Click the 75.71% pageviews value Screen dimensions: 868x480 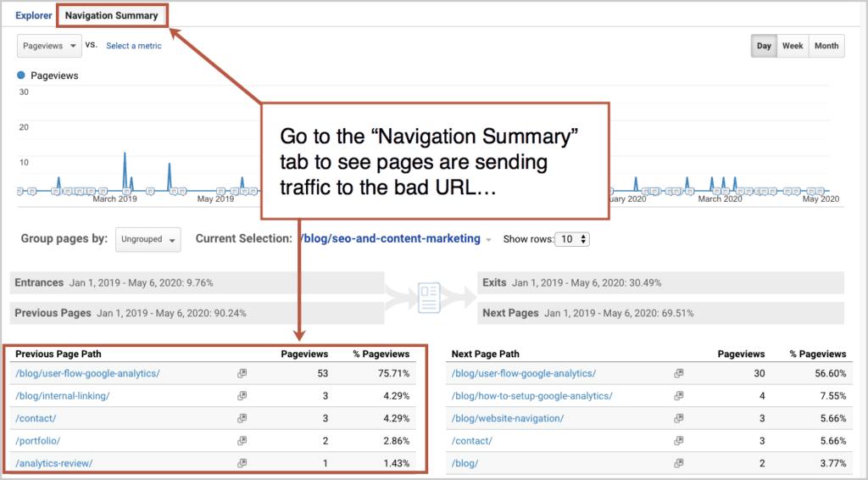[393, 374]
